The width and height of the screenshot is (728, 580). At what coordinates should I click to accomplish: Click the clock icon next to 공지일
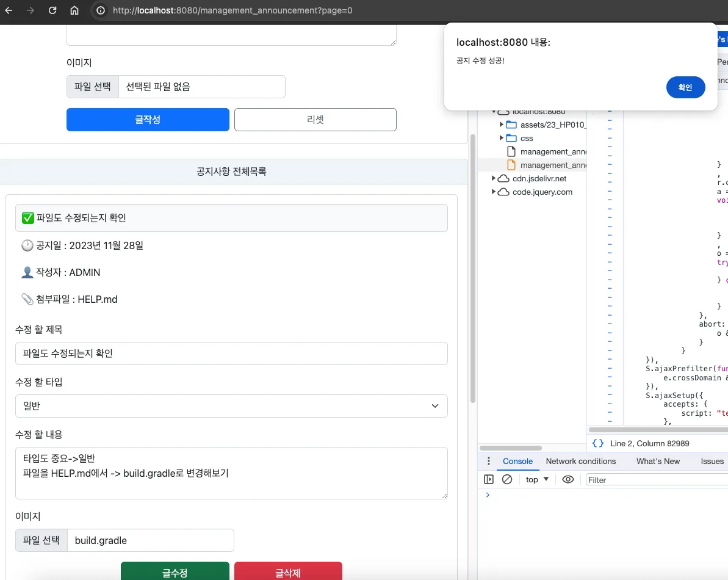coord(27,245)
